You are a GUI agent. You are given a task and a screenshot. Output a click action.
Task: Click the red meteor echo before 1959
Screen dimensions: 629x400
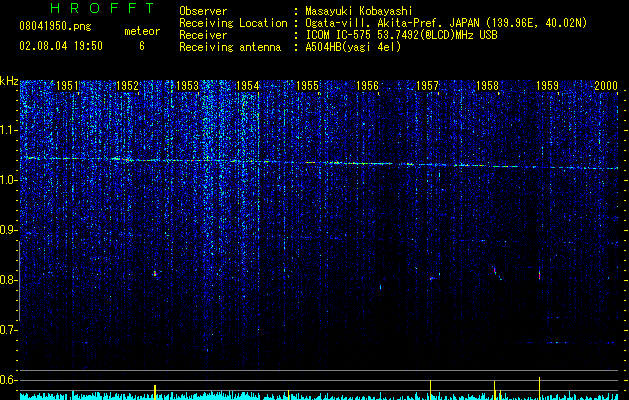[540, 275]
